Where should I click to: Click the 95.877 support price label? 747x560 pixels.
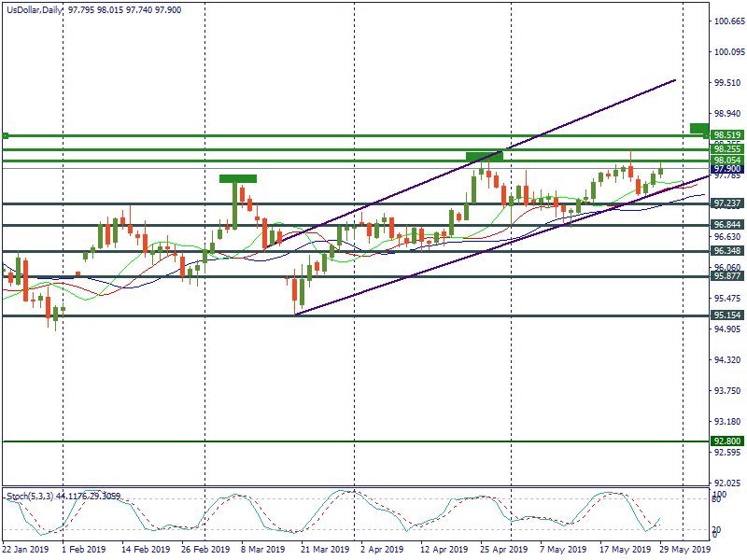[x=726, y=277]
